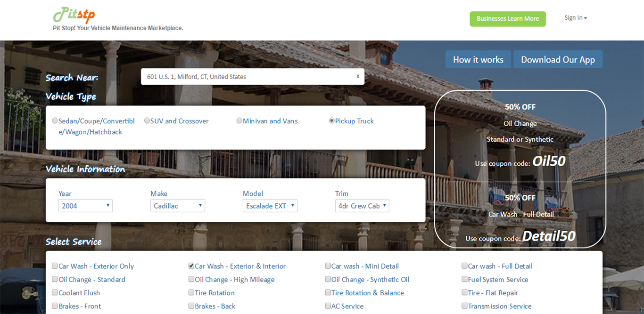Click the How it works button

pyautogui.click(x=478, y=60)
